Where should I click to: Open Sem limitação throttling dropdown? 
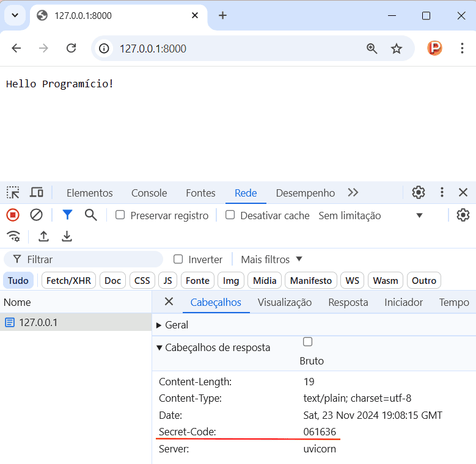[x=370, y=216]
